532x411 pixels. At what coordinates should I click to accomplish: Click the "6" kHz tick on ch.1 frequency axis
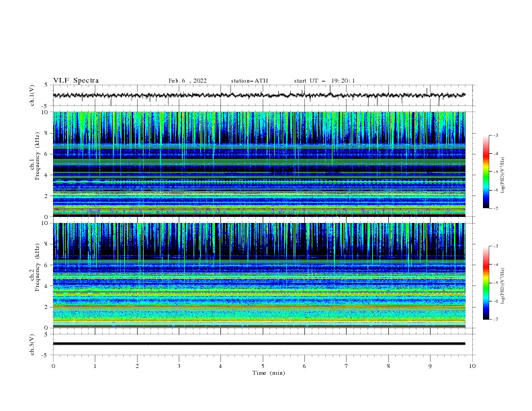[46, 154]
